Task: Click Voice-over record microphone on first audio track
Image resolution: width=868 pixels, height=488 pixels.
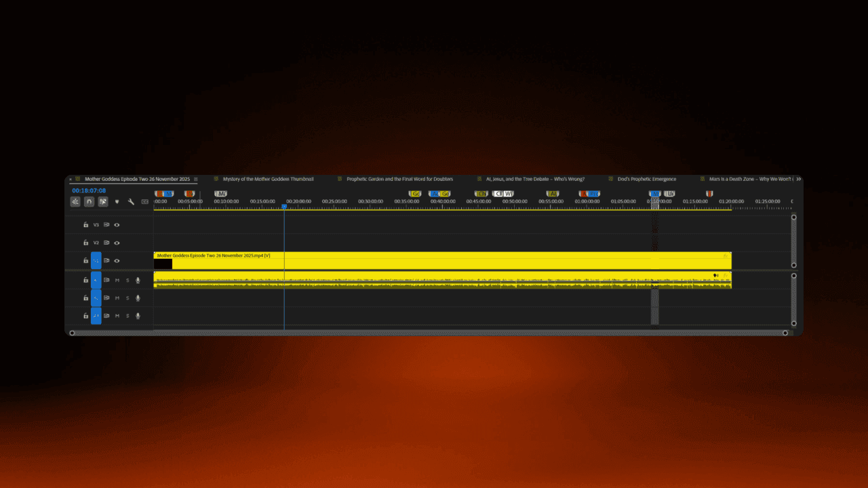Action: point(138,280)
